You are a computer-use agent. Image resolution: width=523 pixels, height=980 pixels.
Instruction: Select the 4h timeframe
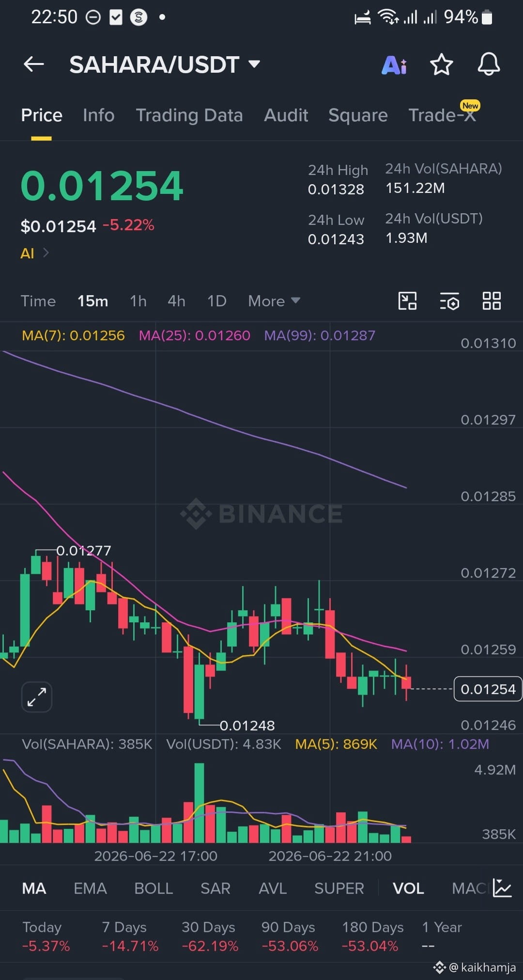[x=177, y=301]
